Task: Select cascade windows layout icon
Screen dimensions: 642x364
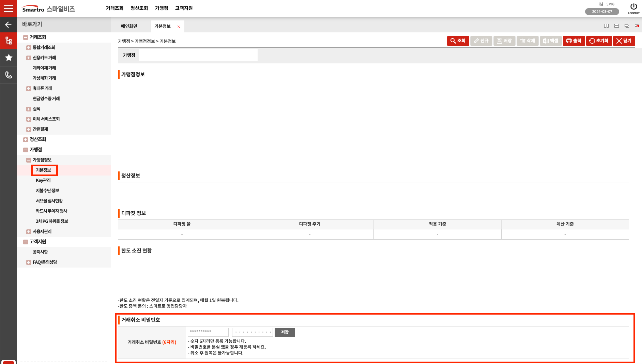Action: (x=627, y=26)
